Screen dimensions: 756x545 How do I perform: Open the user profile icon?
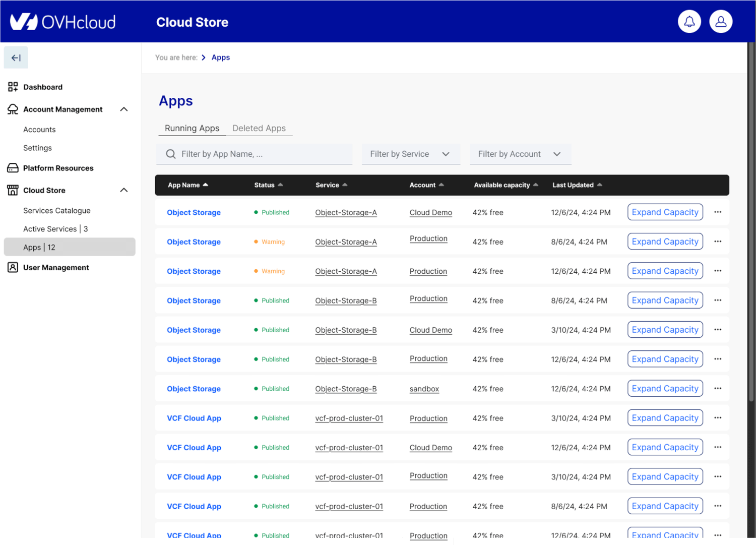pos(721,22)
